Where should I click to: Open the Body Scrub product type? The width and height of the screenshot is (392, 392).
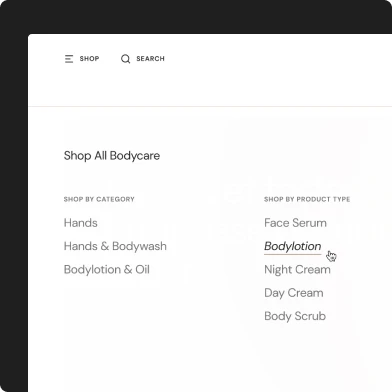coord(295,316)
